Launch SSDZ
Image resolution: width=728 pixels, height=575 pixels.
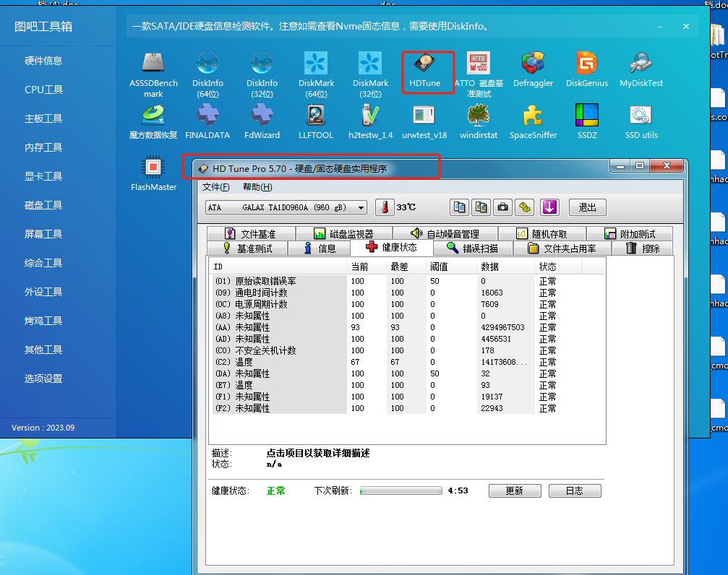(587, 121)
